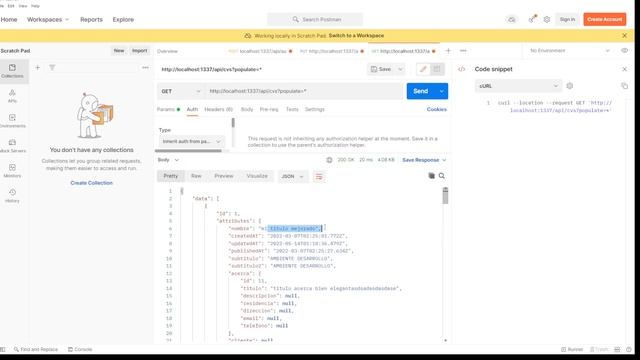Open the response Body dropdown
Viewport: 640px width, 360px height.
168,160
